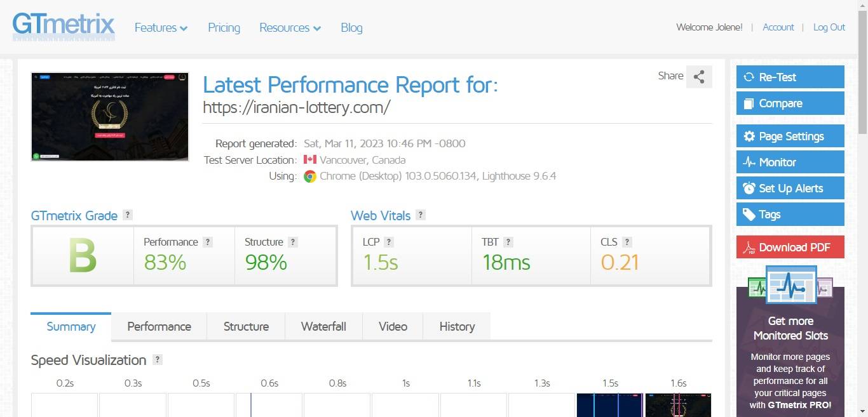Image resolution: width=868 pixels, height=417 pixels.
Task: Click the Welcome Jolene! text
Action: [709, 27]
